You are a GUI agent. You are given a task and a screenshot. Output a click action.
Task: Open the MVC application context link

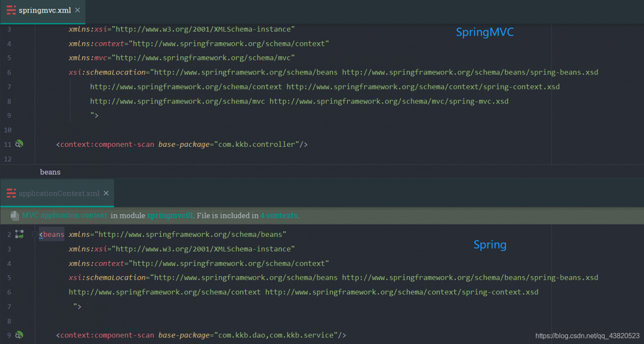[x=64, y=216]
